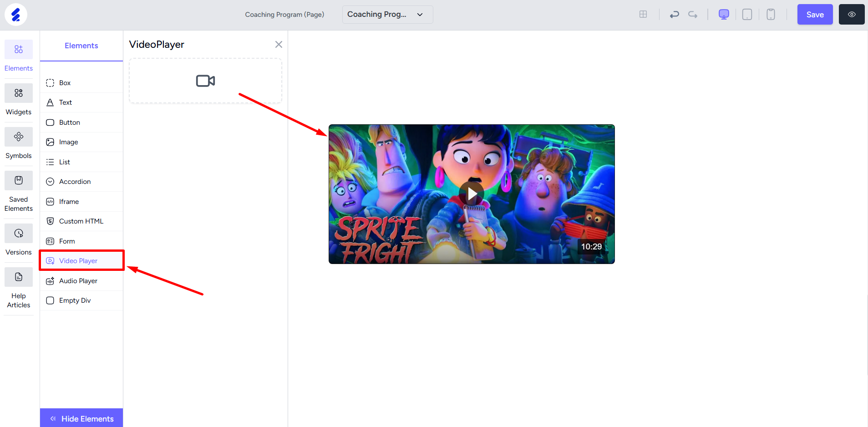Screen dimensions: 868x427
Task: Click the Elements tab header
Action: click(x=81, y=46)
